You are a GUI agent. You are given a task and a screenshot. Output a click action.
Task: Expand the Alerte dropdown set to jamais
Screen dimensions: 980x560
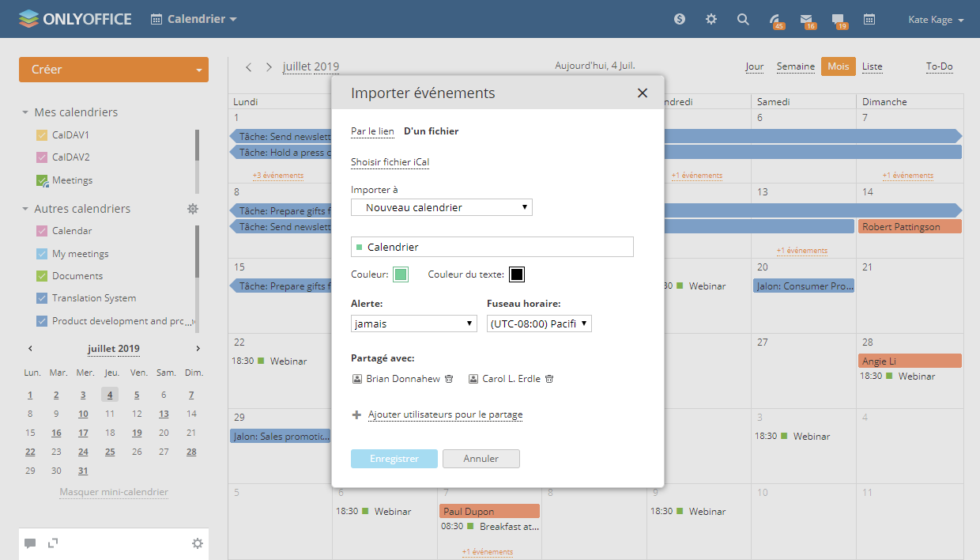click(413, 324)
